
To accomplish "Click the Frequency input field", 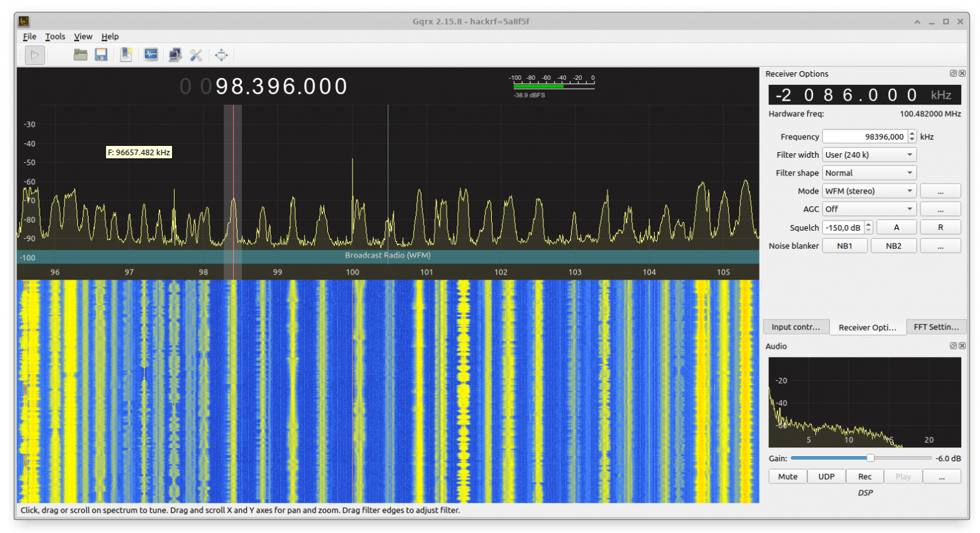I will point(866,136).
